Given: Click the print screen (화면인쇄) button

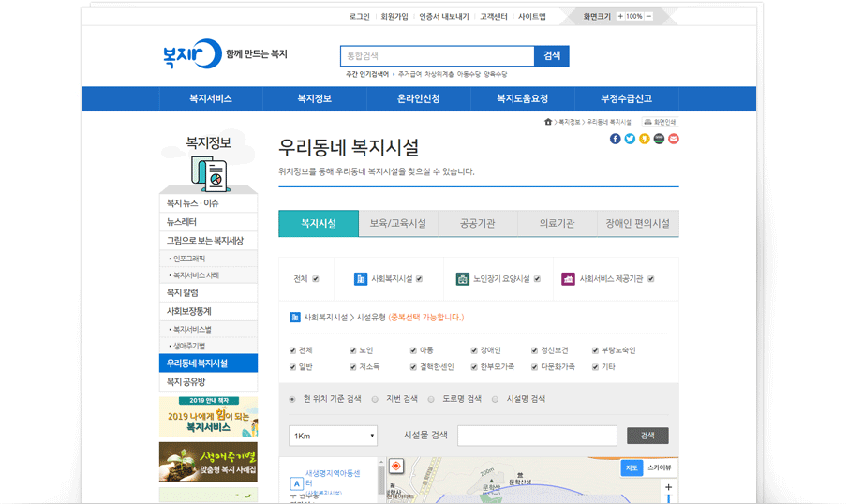Looking at the screenshot, I should [x=660, y=122].
